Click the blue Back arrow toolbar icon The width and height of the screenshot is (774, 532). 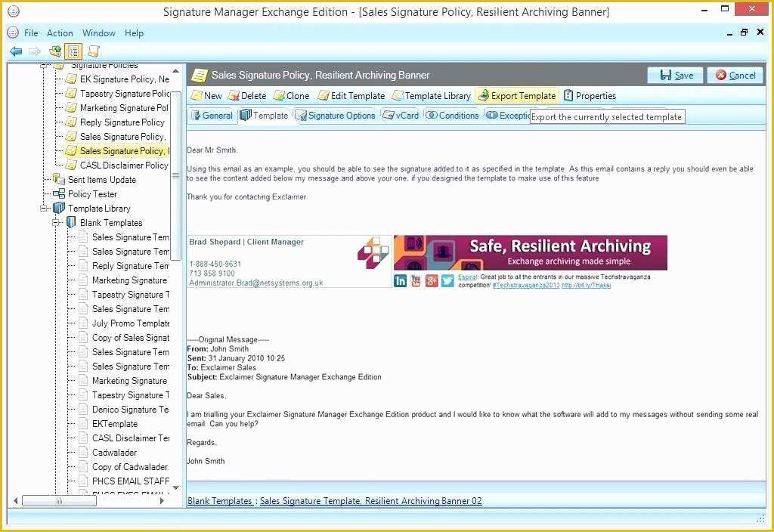pos(16,51)
